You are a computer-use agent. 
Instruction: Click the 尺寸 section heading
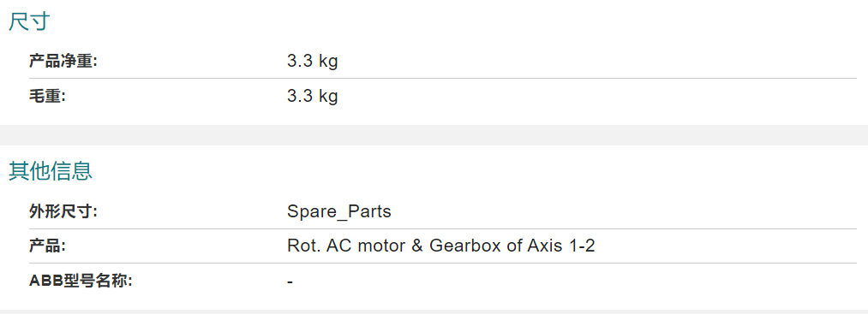click(x=29, y=21)
